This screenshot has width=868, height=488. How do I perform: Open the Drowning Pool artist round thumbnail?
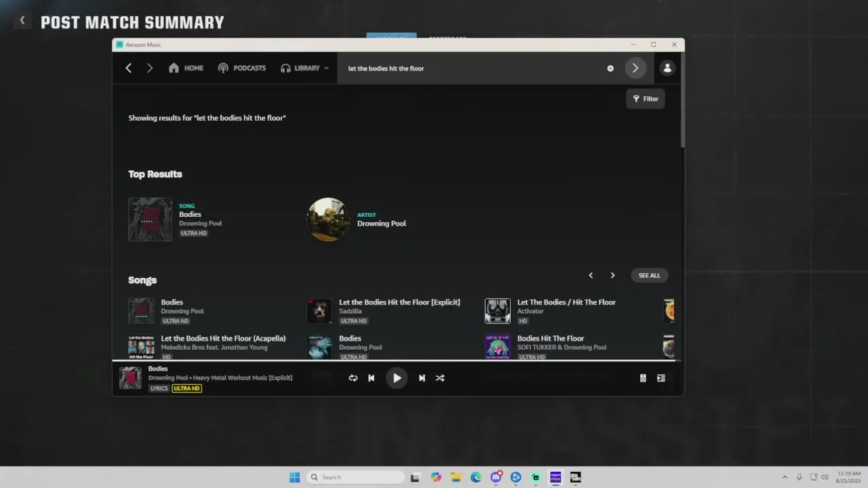(328, 219)
